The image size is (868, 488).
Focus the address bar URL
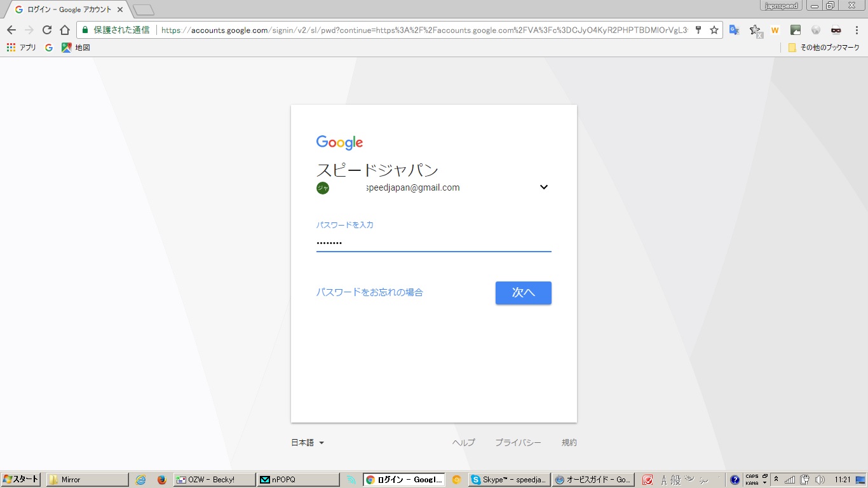click(x=424, y=30)
